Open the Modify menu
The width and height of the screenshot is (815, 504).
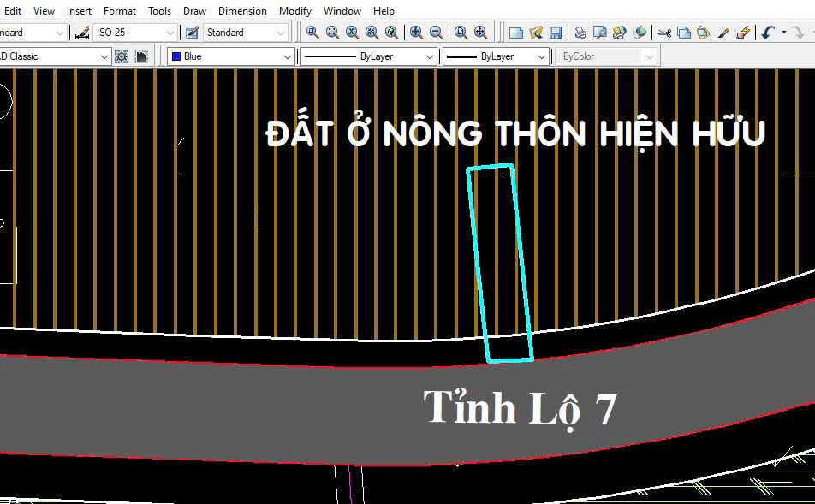click(x=294, y=11)
